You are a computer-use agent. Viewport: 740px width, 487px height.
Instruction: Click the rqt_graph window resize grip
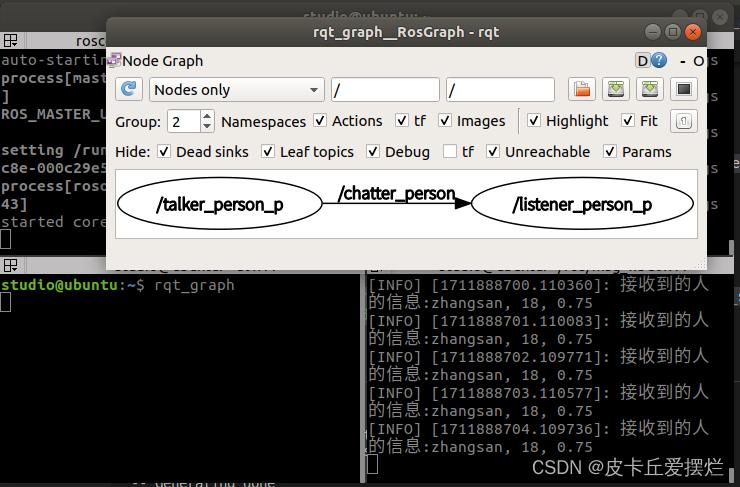point(700,263)
